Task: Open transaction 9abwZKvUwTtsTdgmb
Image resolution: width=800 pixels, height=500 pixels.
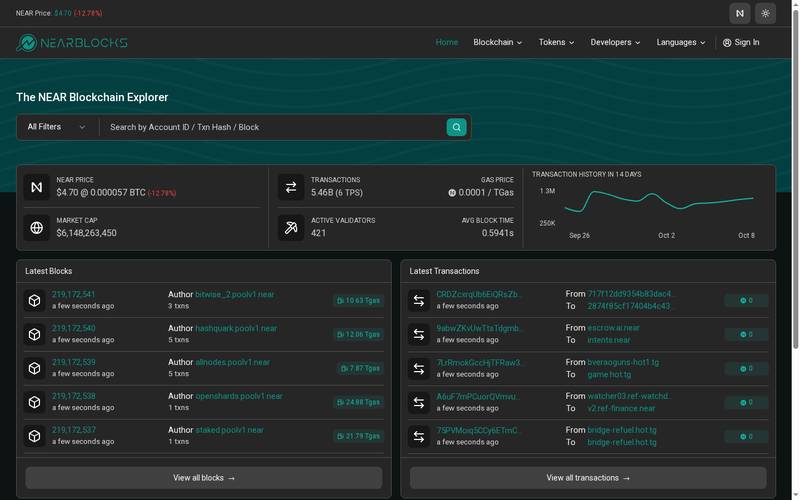Action: pos(480,328)
